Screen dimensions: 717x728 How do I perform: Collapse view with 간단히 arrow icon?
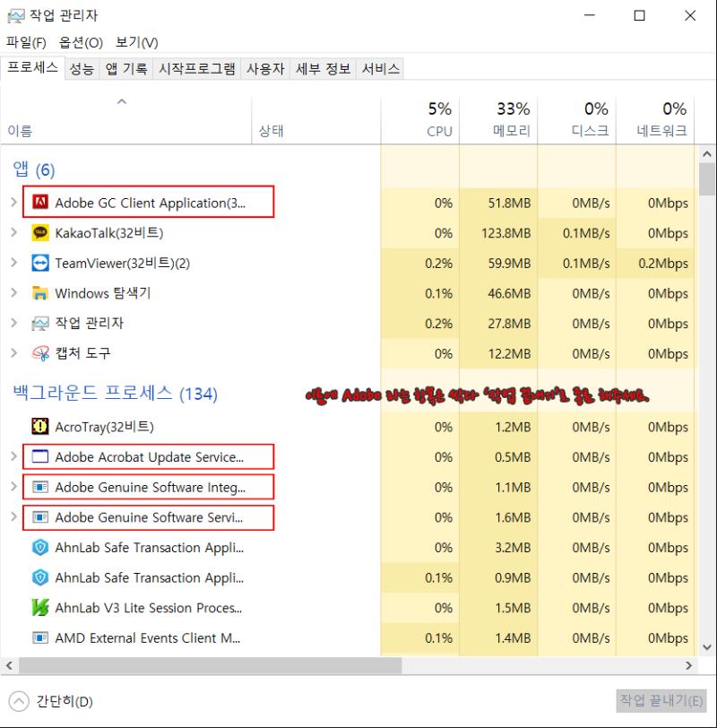(x=19, y=701)
